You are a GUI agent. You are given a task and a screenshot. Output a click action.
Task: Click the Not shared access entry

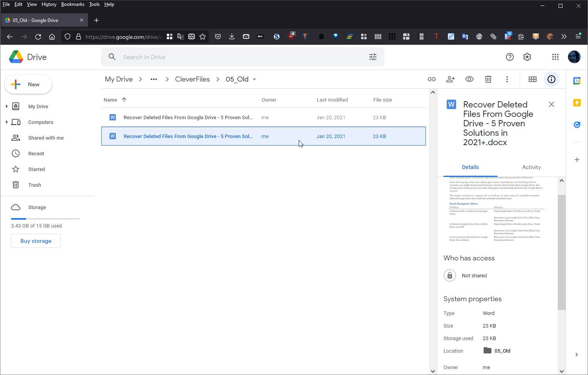465,275
